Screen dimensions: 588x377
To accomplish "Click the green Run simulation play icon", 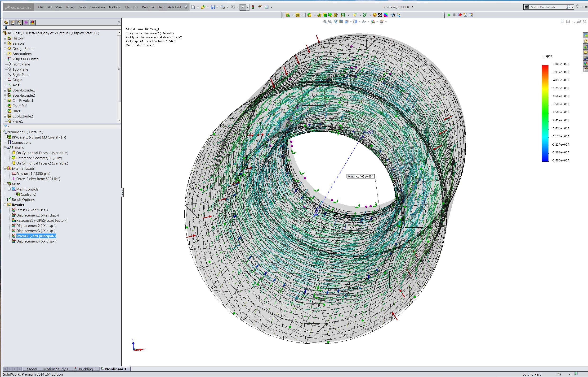I will pyautogui.click(x=449, y=15).
